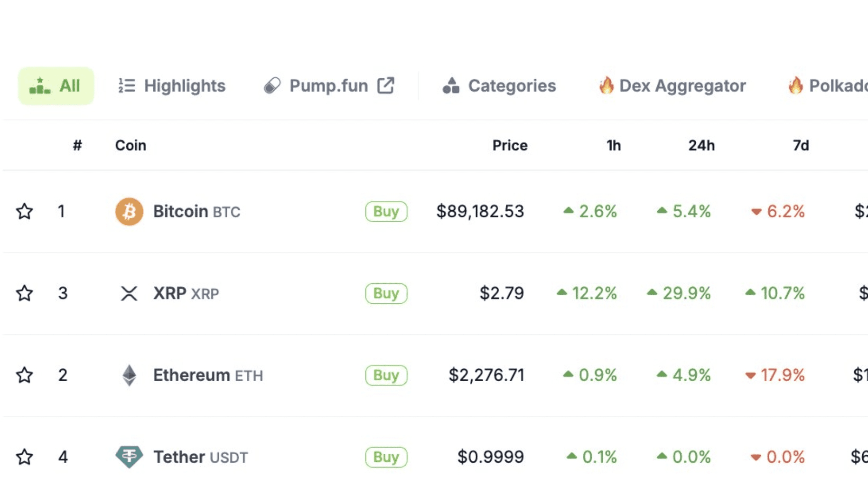Favorite Tether using its star
The height and width of the screenshot is (487, 868).
pos(25,457)
